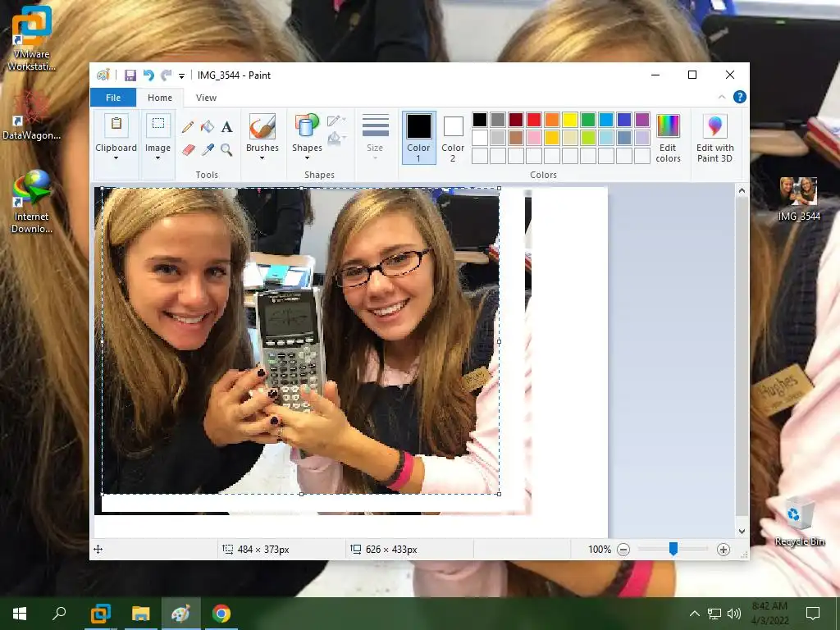
Task: Click vertical scrollbar up arrow
Action: click(x=742, y=190)
